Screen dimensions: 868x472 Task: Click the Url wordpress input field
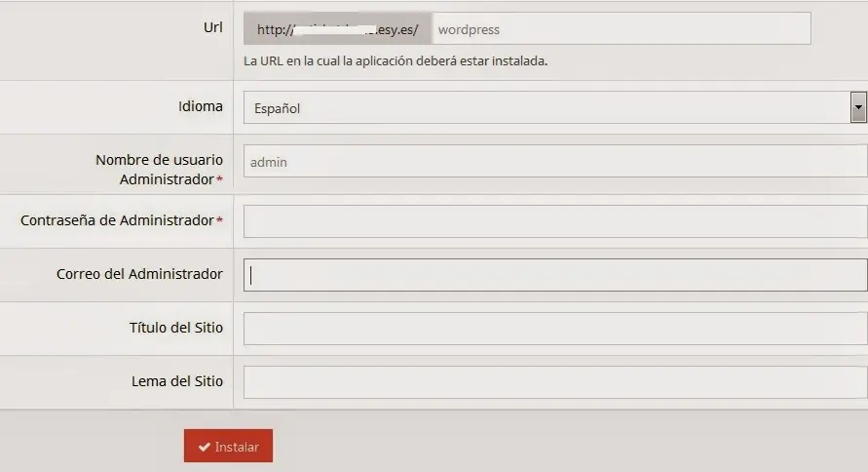pyautogui.click(x=622, y=29)
